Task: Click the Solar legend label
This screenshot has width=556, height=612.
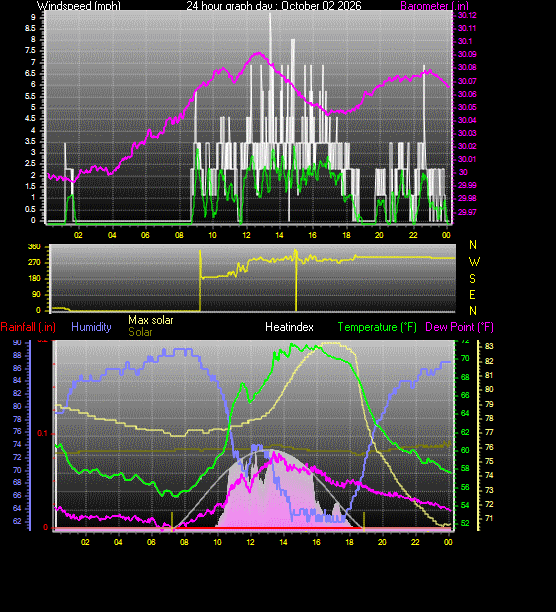Action: pos(140,332)
